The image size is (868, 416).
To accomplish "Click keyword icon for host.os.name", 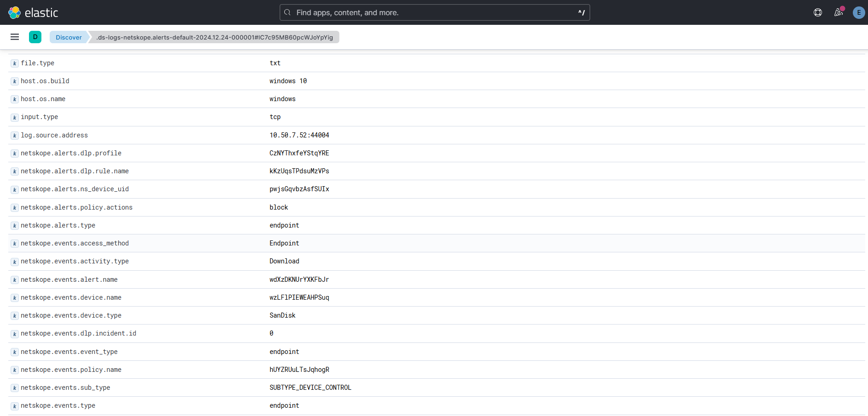I will pos(15,99).
